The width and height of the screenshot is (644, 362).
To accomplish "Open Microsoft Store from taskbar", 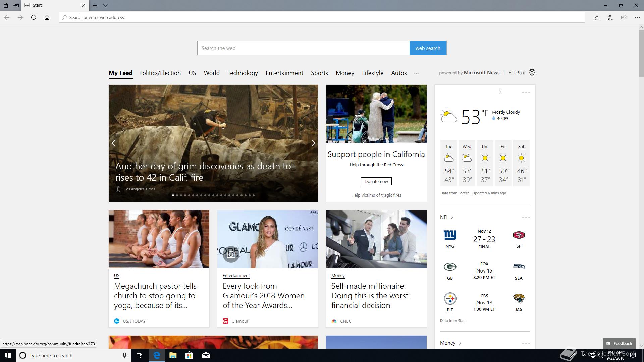I will coord(189,355).
